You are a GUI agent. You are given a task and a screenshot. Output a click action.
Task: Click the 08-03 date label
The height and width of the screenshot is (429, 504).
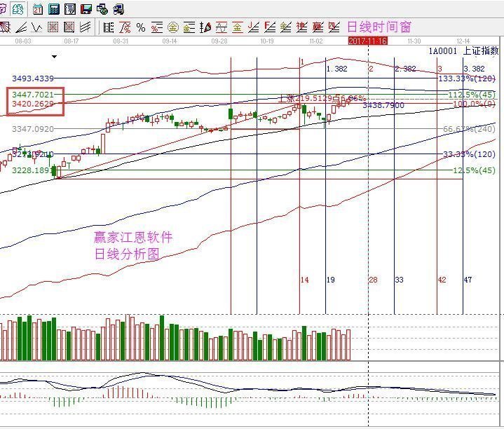coord(23,41)
